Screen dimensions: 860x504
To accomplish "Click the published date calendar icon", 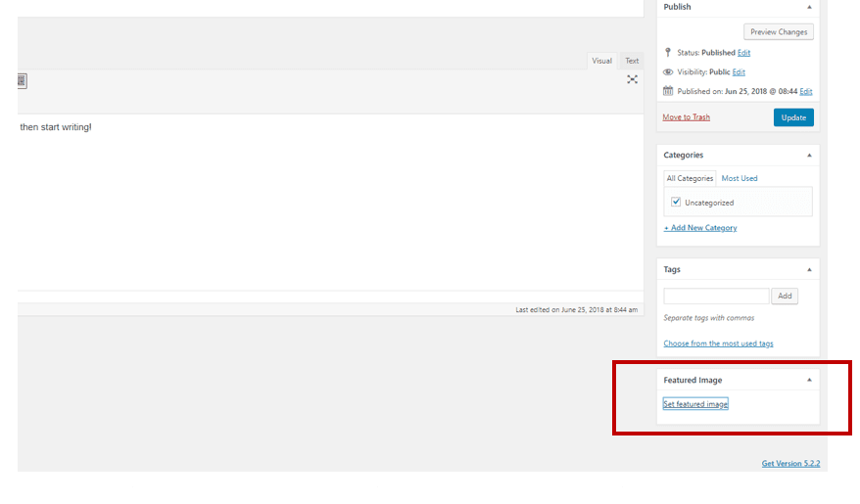I will pos(667,91).
